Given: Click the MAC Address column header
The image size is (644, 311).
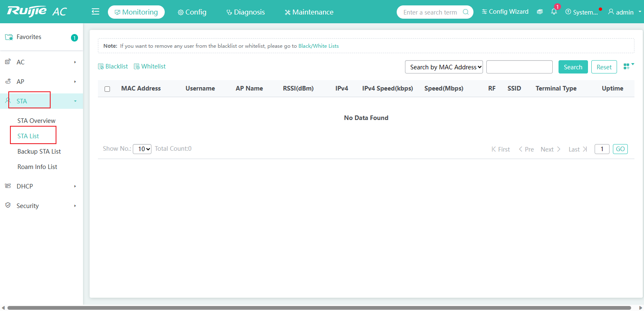Looking at the screenshot, I should [141, 88].
